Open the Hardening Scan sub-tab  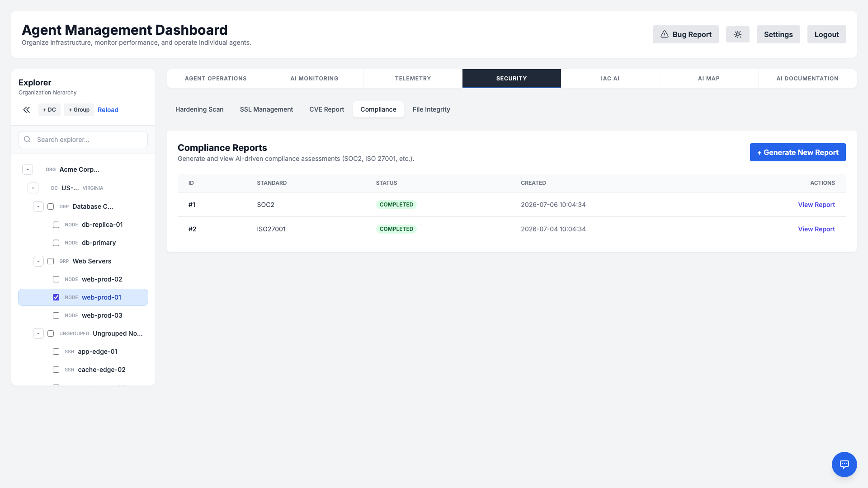coord(199,109)
